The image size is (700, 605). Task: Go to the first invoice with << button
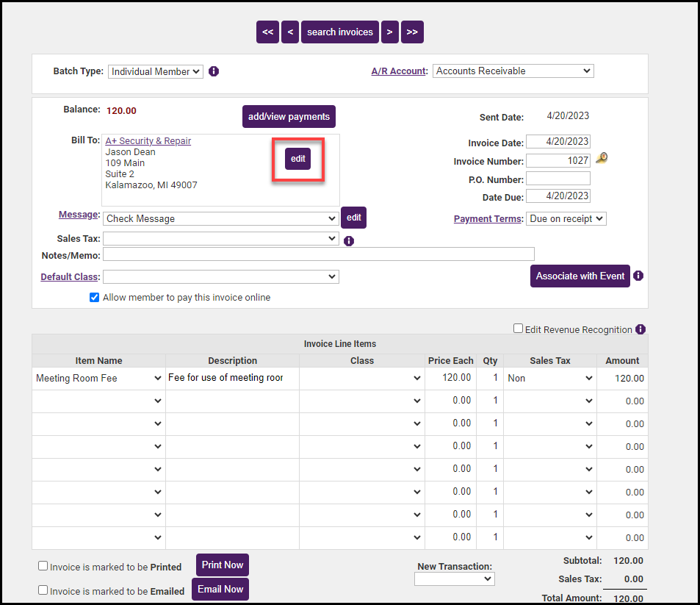point(267,32)
